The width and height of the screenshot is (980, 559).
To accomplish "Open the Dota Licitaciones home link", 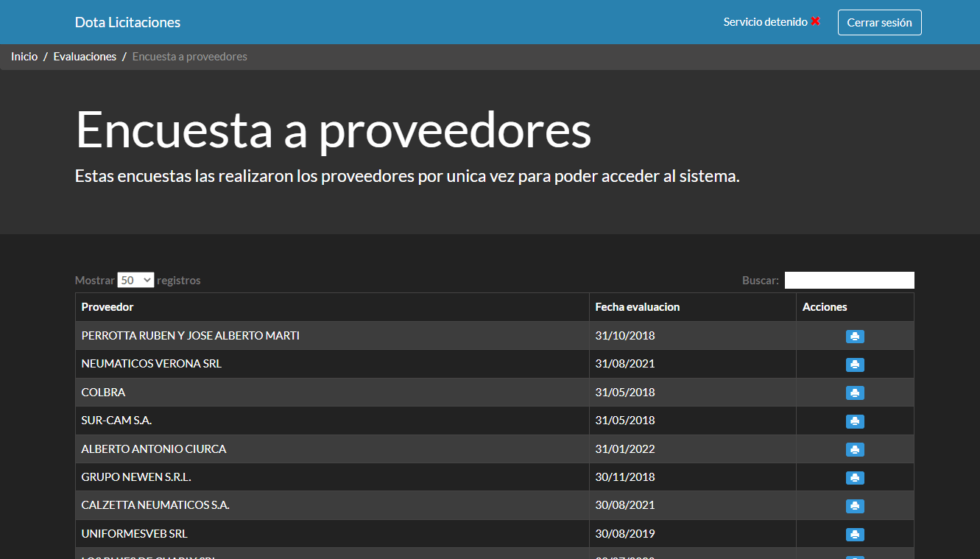I will coord(127,23).
